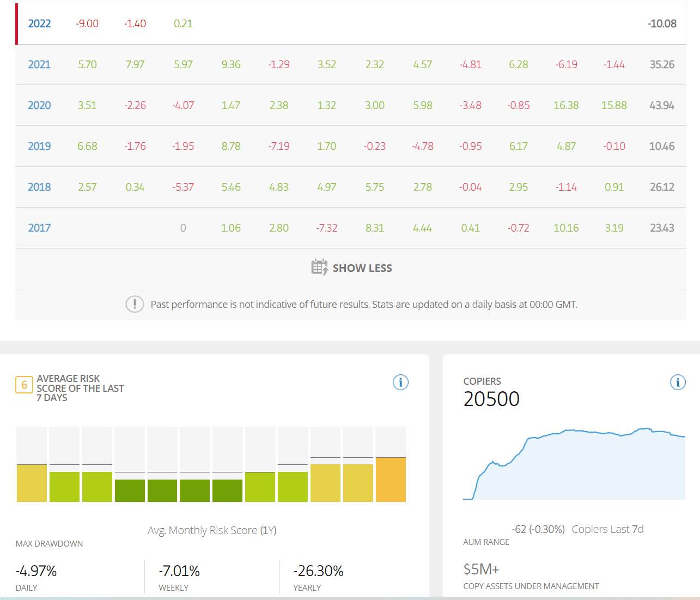This screenshot has width=700, height=600.
Task: Click the -4.97% daily drawdown
Action: click(36, 571)
